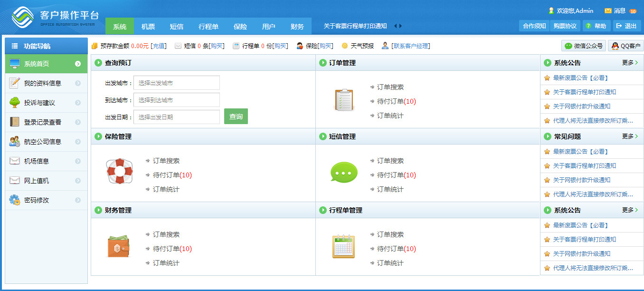
Task: Open 关于网银付款升级通知 in 常见问题 panel
Action: 582,180
